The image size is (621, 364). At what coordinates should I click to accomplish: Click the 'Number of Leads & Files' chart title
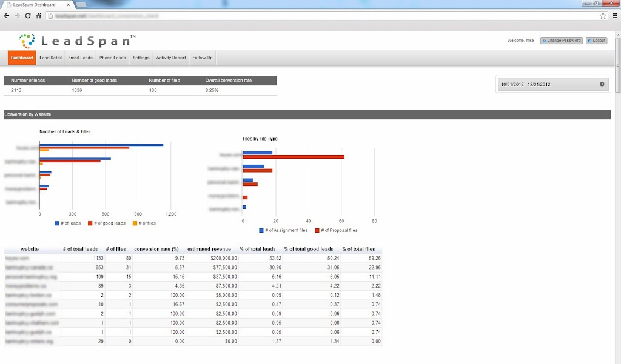pos(65,132)
